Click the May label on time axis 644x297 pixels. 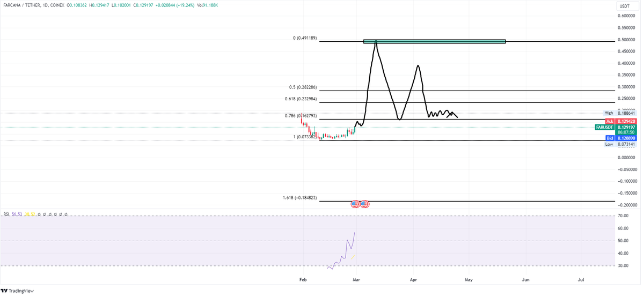tap(469, 280)
